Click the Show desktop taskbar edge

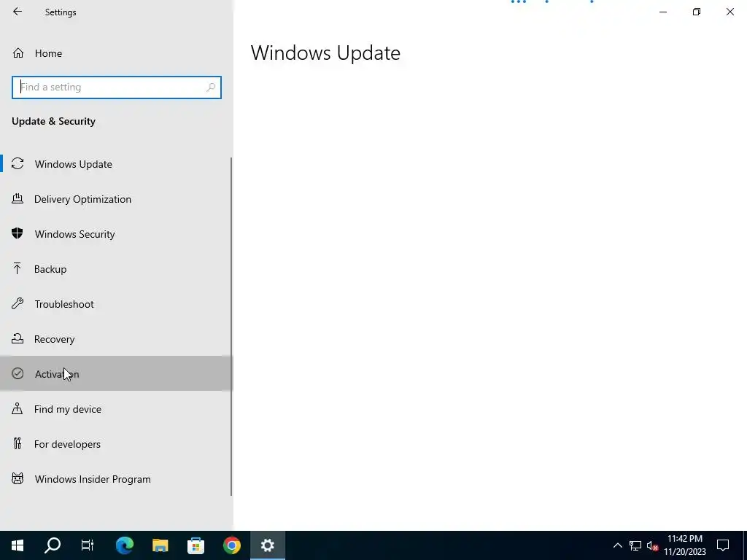click(x=745, y=545)
